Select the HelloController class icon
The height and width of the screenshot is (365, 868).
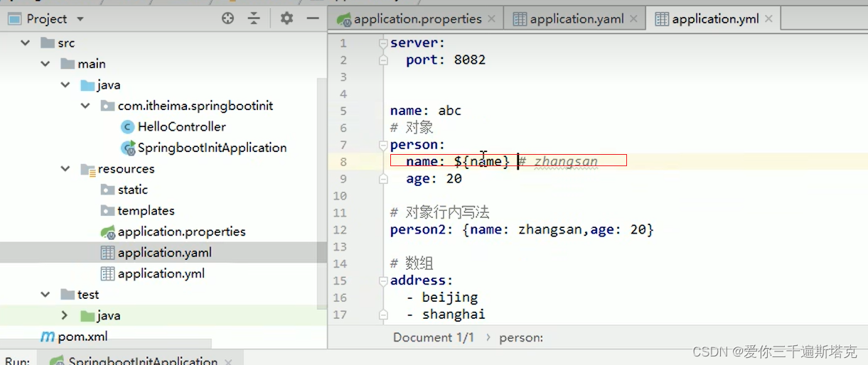[x=128, y=127]
